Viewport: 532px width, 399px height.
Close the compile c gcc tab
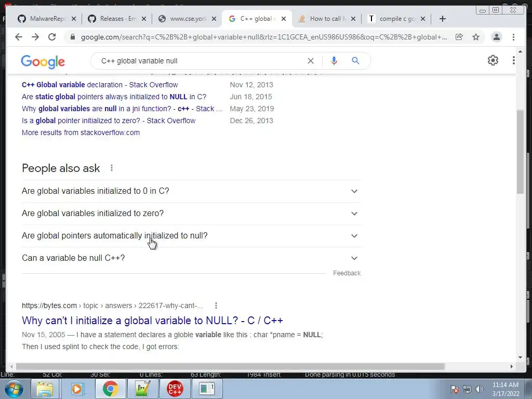point(423,19)
